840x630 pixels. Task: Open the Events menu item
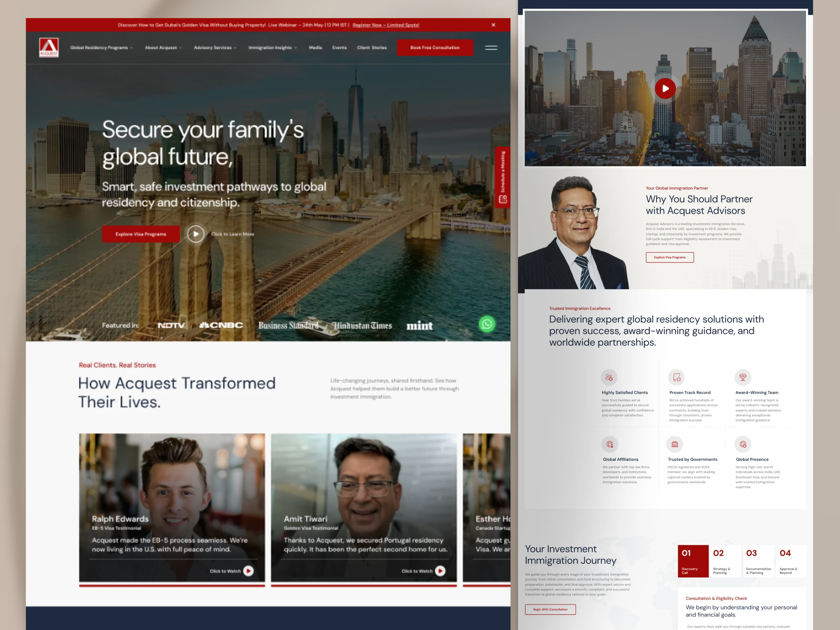point(339,48)
